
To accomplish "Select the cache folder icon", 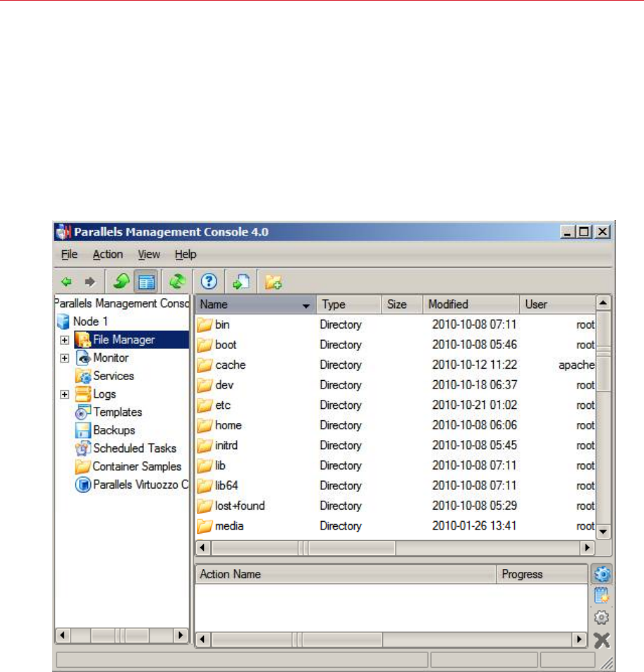I will 205,365.
